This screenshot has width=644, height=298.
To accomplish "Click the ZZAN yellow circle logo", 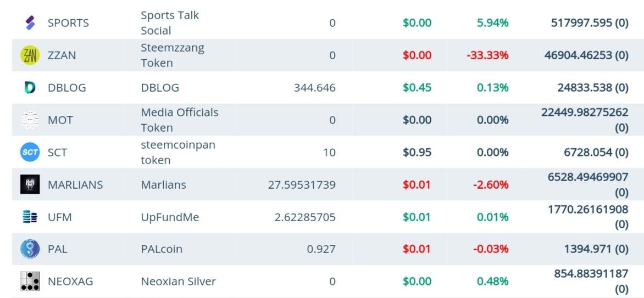I will pyautogui.click(x=30, y=55).
